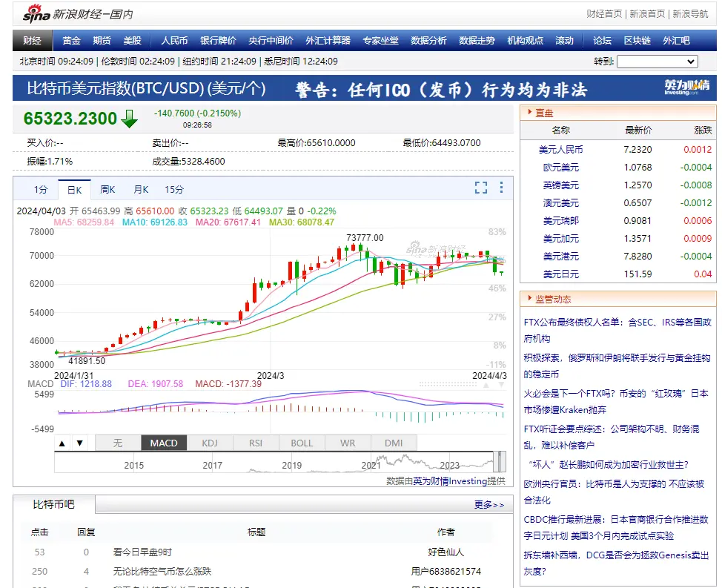This screenshot has width=722, height=588.
Task: Go to 新浪首页 link
Action: [x=647, y=14]
